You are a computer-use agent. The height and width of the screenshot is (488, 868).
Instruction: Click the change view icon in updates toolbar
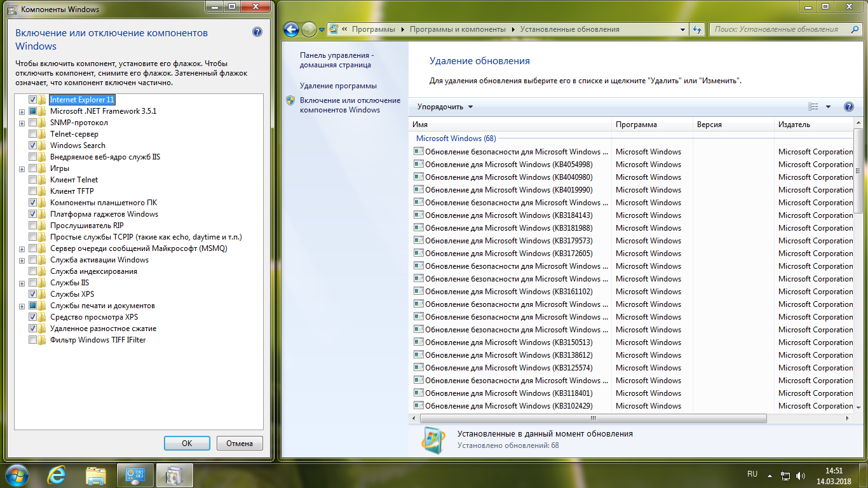813,107
